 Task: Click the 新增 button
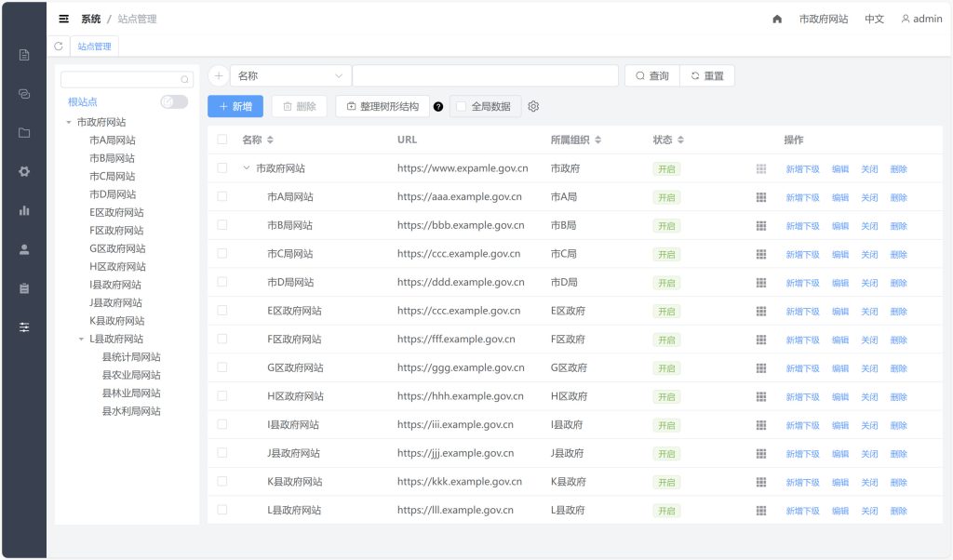(x=235, y=106)
